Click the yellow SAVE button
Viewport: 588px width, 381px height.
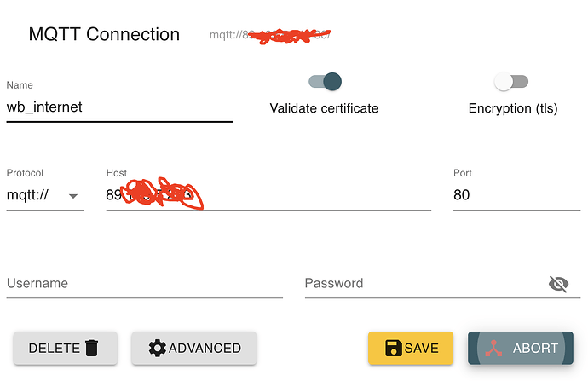[x=410, y=348]
